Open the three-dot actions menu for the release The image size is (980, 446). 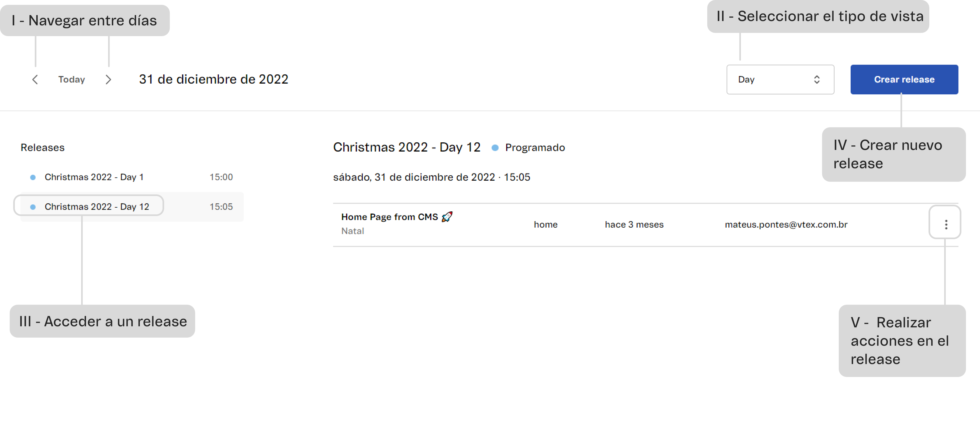point(946,225)
